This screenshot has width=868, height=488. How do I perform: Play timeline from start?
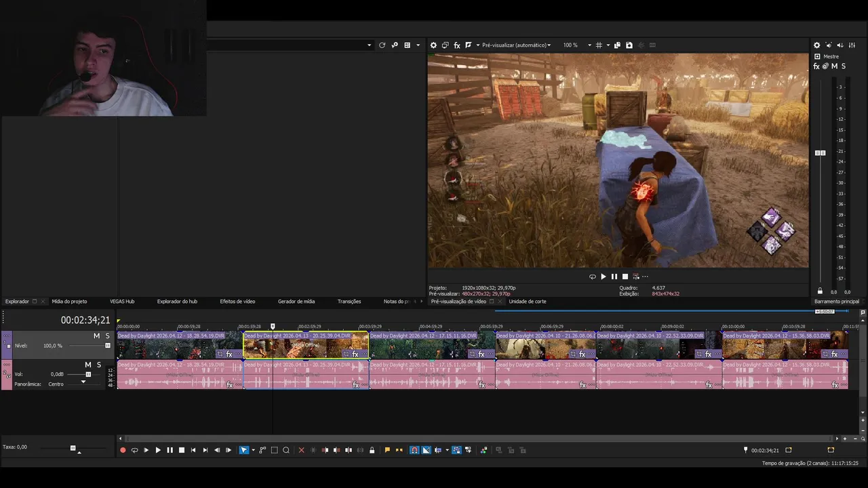pos(146,450)
